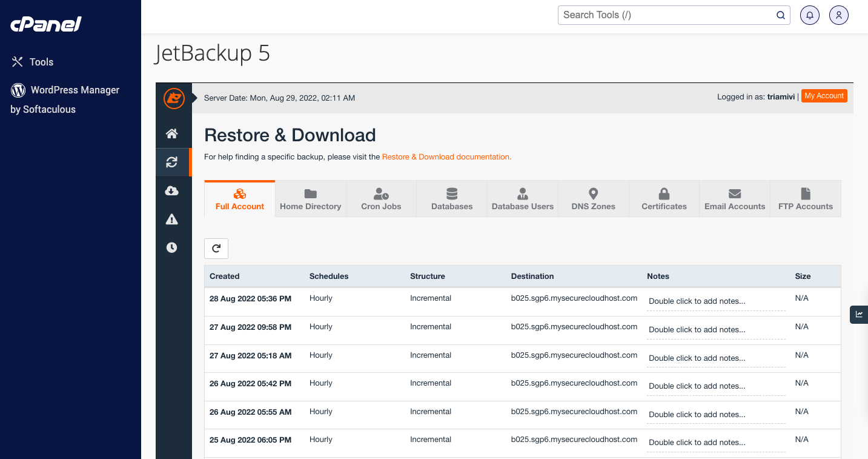Click the Notes column header

point(658,276)
